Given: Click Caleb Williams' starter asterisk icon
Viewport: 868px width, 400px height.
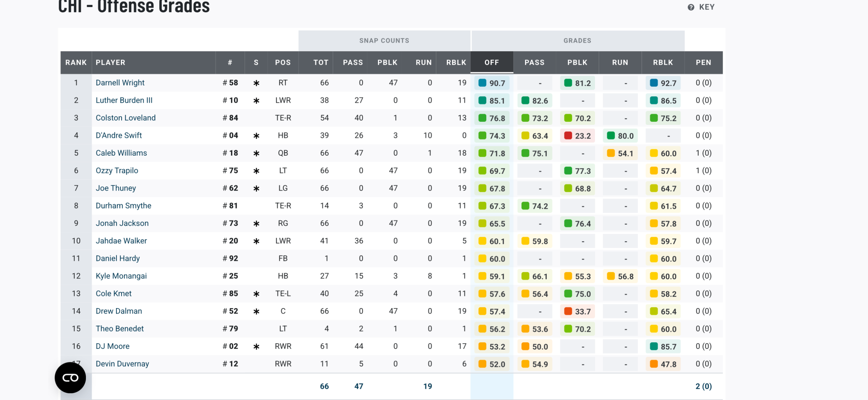Looking at the screenshot, I should point(256,153).
